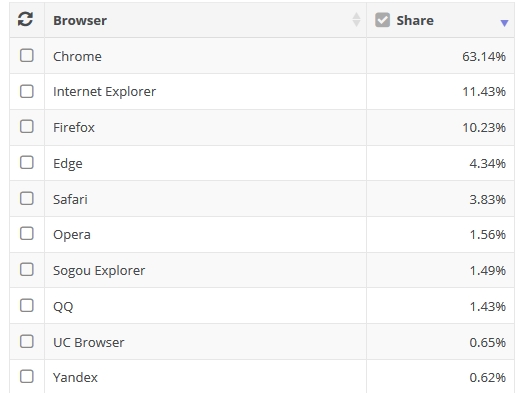The width and height of the screenshot is (526, 393).
Task: Tick the QQ browser checkbox
Action: (x=27, y=306)
